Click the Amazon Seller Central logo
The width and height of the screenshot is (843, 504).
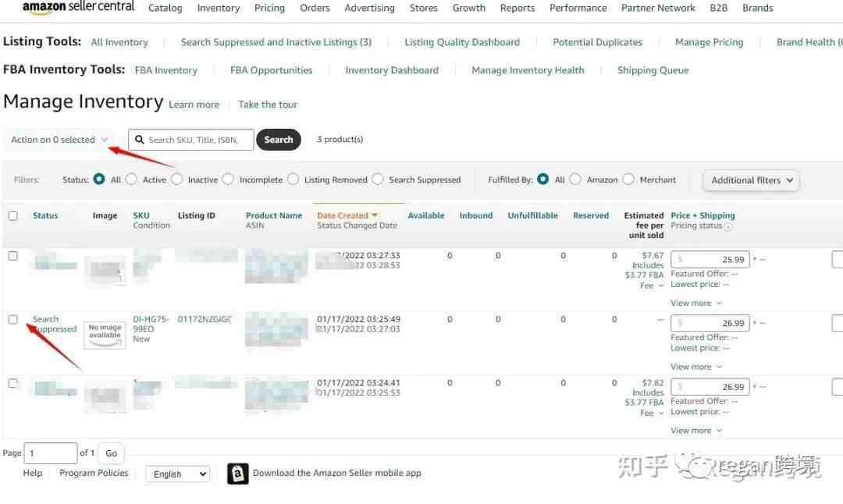click(x=79, y=7)
